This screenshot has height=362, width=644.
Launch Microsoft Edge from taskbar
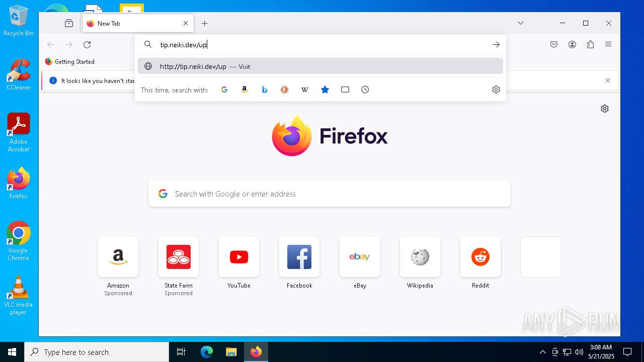click(x=207, y=352)
